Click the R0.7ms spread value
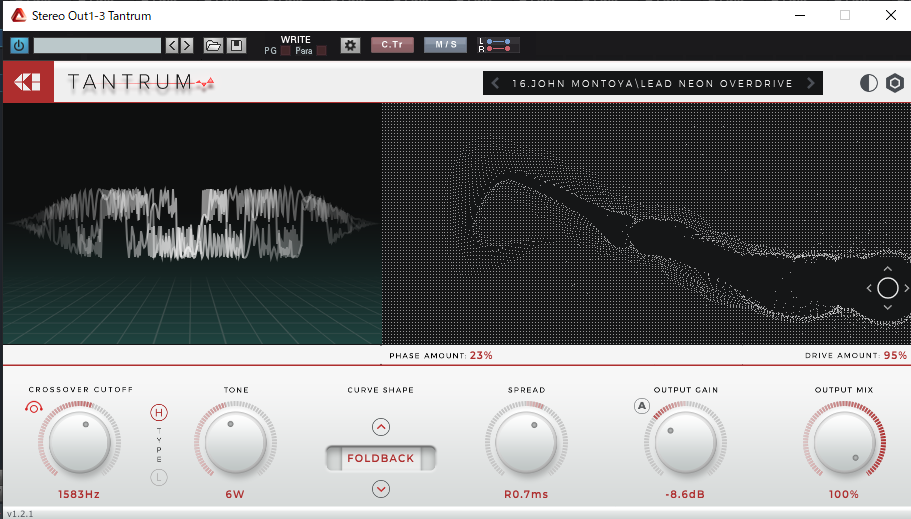This screenshot has height=519, width=911. pos(526,495)
